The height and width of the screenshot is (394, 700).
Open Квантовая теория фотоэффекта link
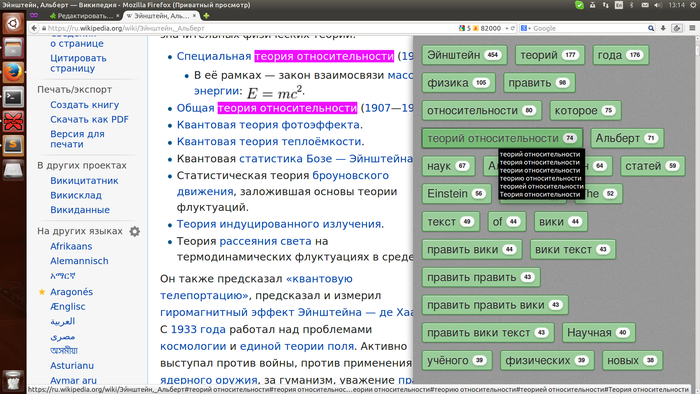point(268,124)
